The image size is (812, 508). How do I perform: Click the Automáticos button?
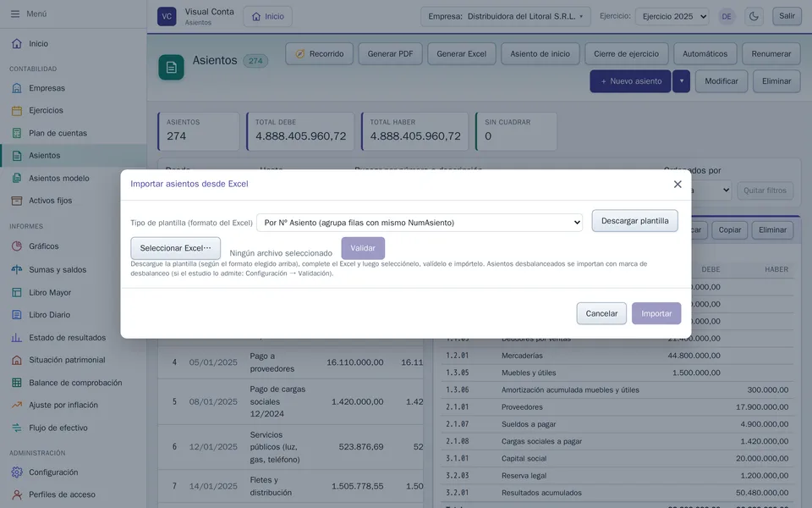(705, 54)
